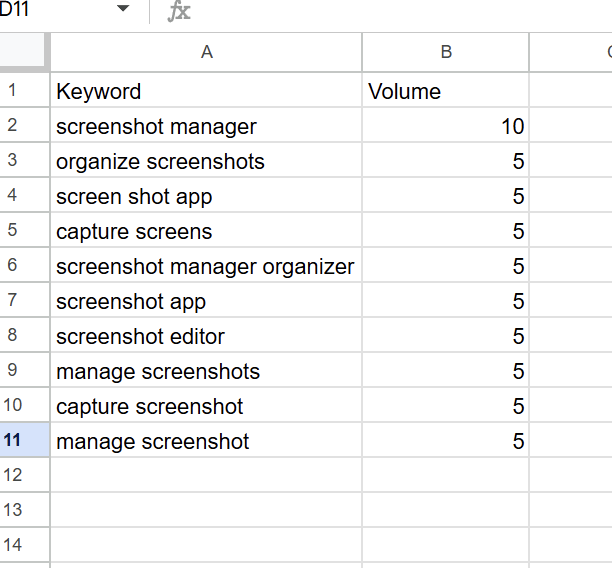Screen dimensions: 612x568
Task: Select column A header
Action: pos(206,52)
